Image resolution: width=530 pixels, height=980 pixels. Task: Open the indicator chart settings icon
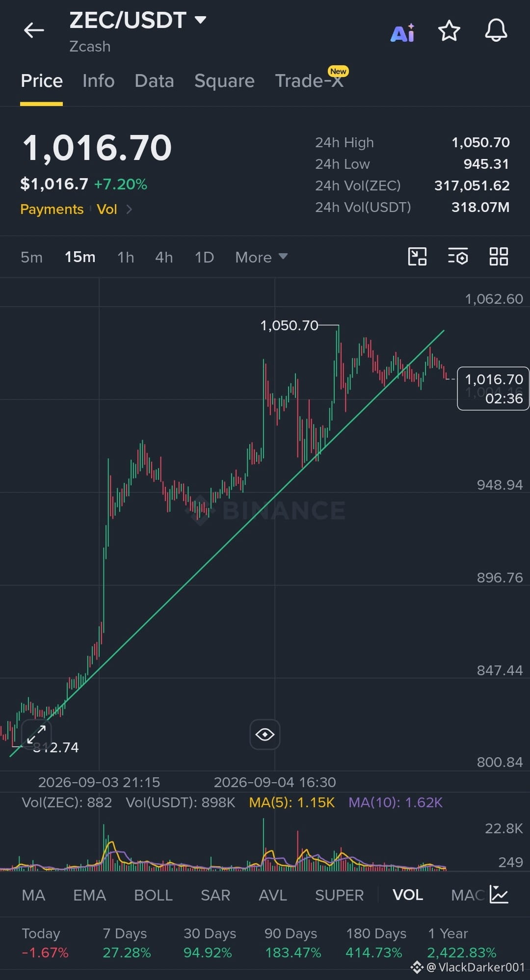[x=499, y=895]
